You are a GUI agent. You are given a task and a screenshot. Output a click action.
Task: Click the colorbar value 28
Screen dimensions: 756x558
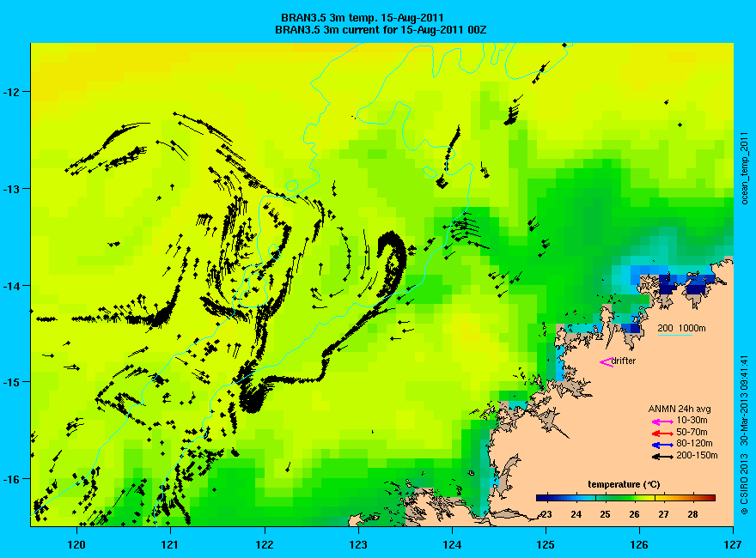point(692,514)
